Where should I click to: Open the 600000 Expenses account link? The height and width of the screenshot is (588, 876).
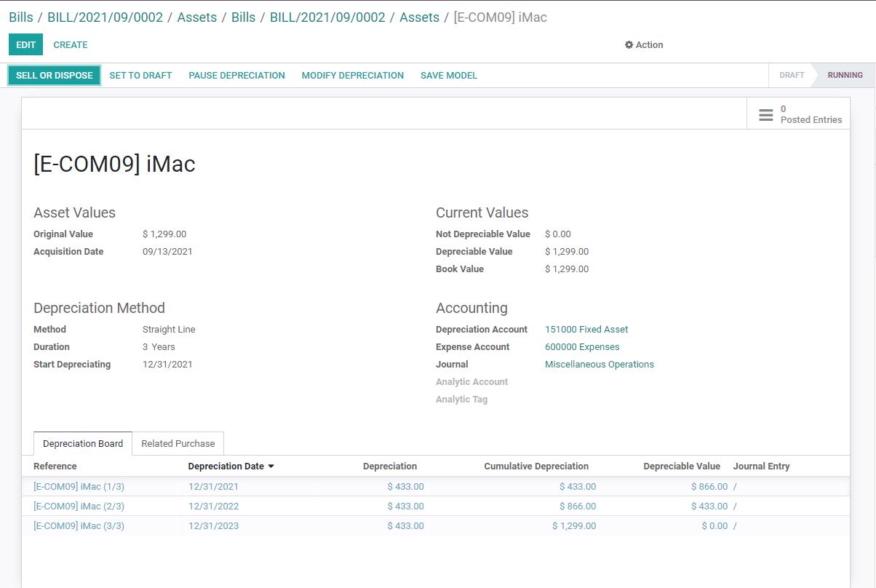pyautogui.click(x=582, y=347)
